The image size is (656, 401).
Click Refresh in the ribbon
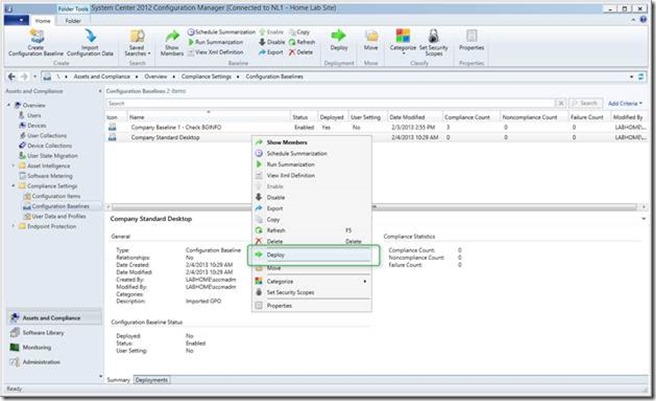tap(302, 42)
